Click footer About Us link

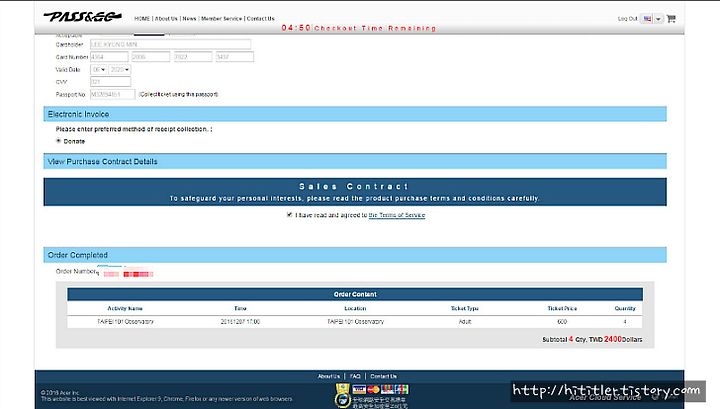tap(329, 376)
